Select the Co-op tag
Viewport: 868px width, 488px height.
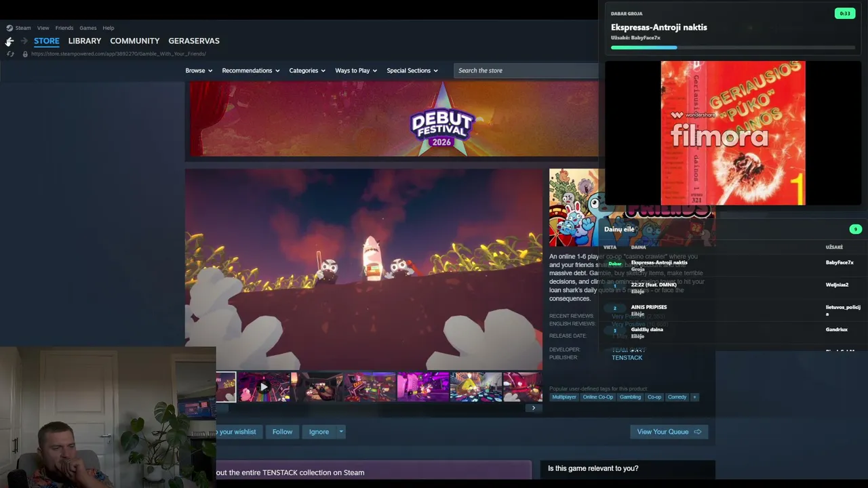[654, 397]
